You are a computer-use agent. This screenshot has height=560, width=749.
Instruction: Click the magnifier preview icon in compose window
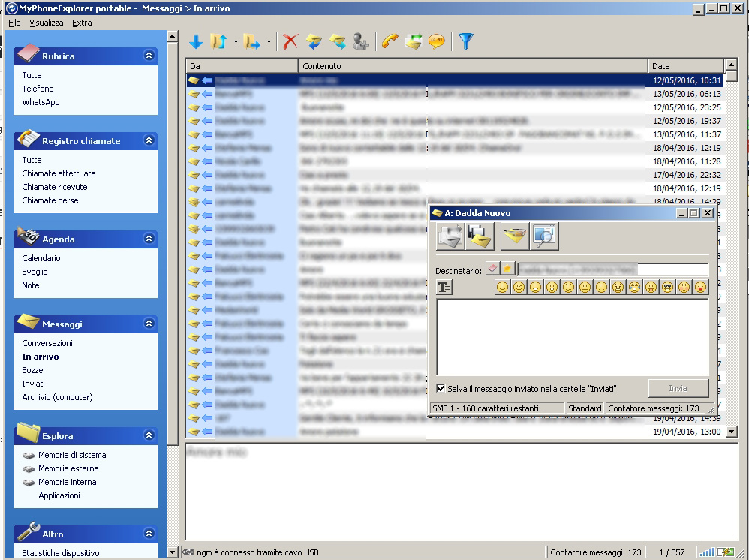[x=544, y=236]
